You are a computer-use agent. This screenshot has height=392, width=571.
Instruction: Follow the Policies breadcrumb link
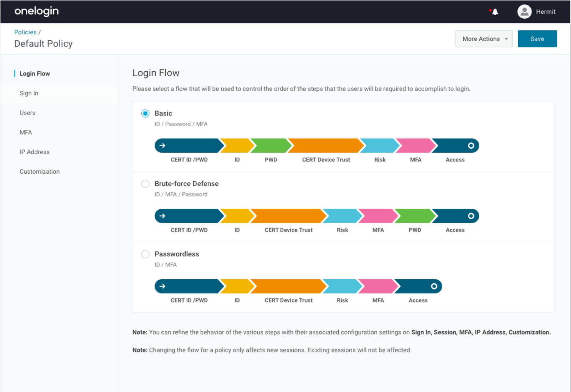[25, 32]
